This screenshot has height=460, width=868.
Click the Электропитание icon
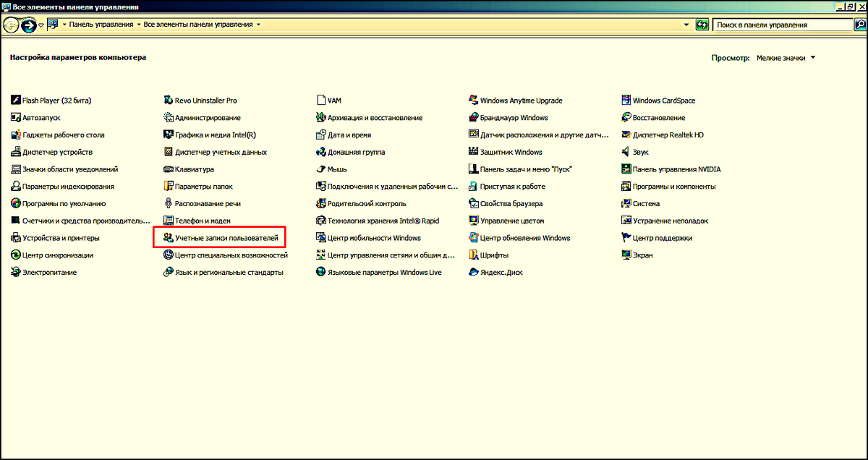tap(16, 273)
